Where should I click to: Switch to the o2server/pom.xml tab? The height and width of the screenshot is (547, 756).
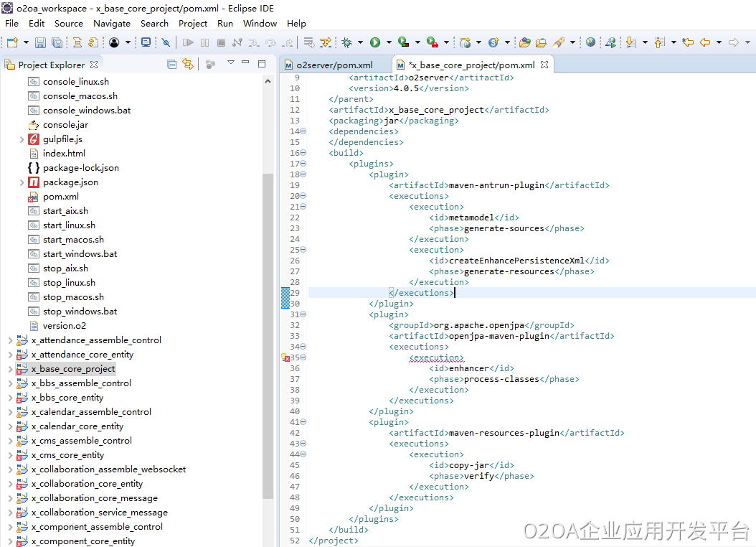click(334, 65)
